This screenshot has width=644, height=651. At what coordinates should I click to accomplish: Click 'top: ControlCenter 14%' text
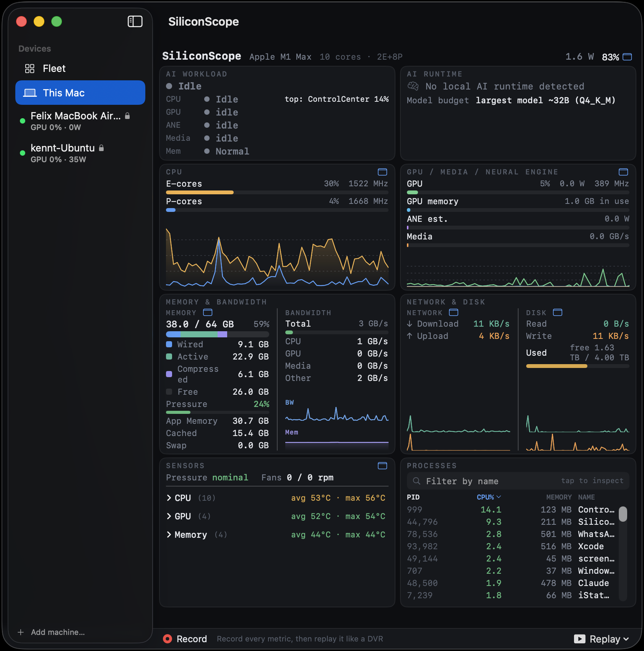point(337,99)
